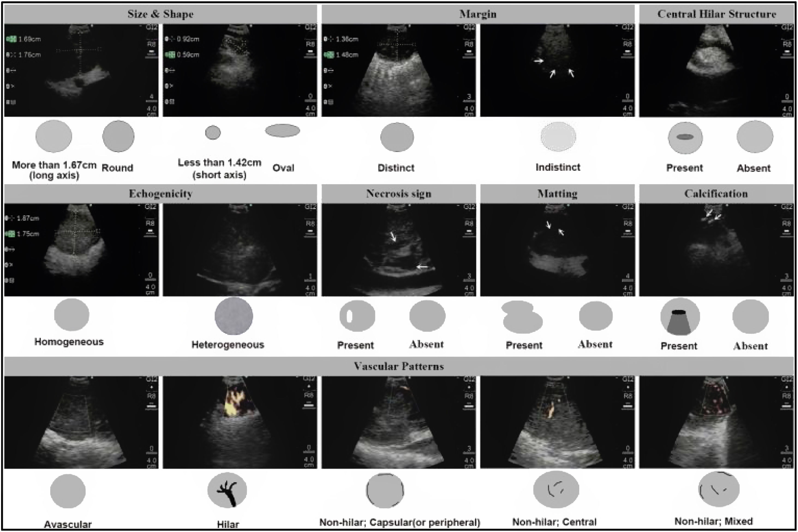
Task: Click the Non-hilar Central schematic icon
Action: pyautogui.click(x=556, y=489)
